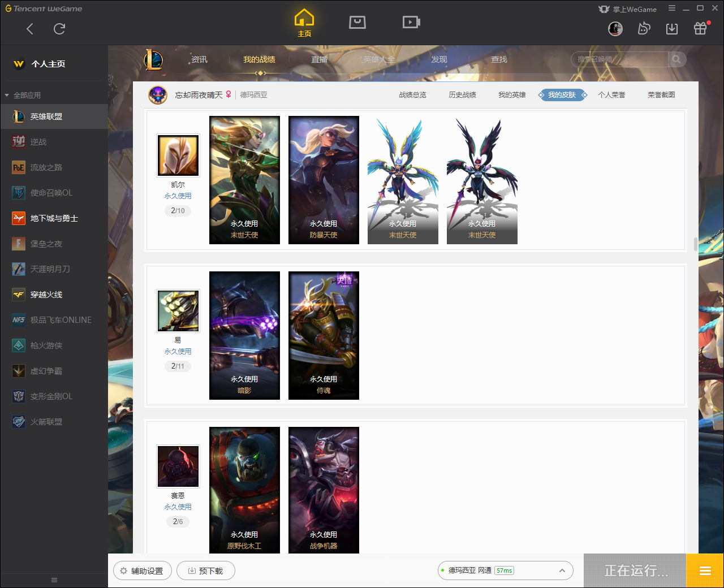Select 枪火游侠 in the game list

54,345
